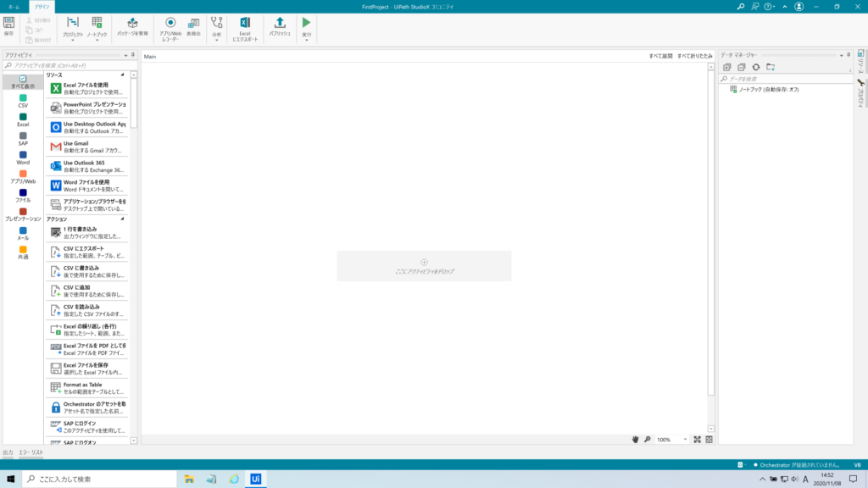
Task: Select アプリケーション/ブラウザー activity
Action: tap(87, 205)
